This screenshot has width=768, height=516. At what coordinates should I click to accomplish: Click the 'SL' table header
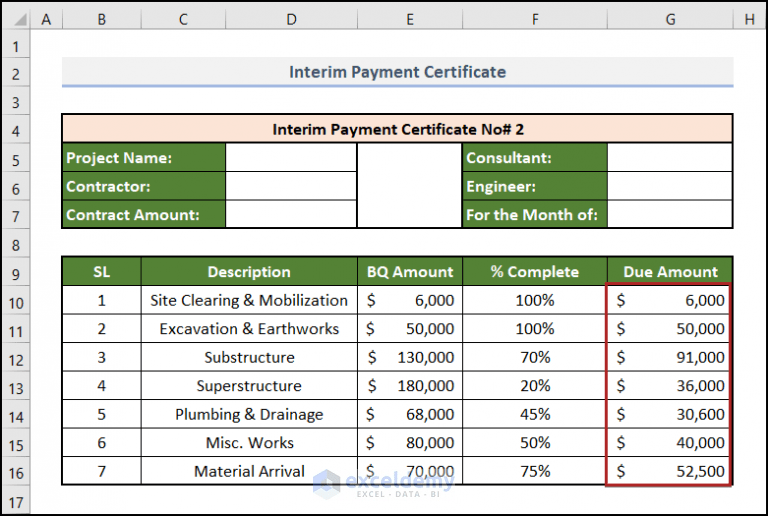[x=101, y=272]
